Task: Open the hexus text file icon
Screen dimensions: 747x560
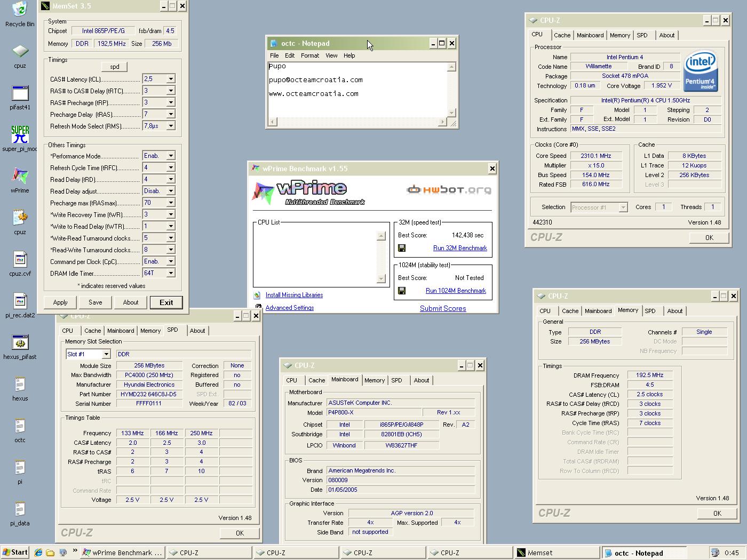Action: click(20, 384)
